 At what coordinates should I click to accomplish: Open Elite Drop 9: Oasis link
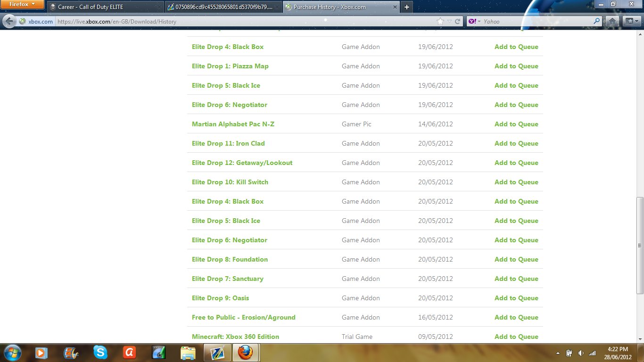tap(220, 298)
